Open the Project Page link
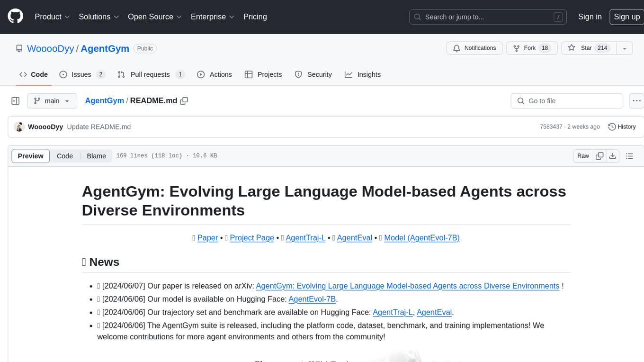This screenshot has height=362, width=644. 252,238
